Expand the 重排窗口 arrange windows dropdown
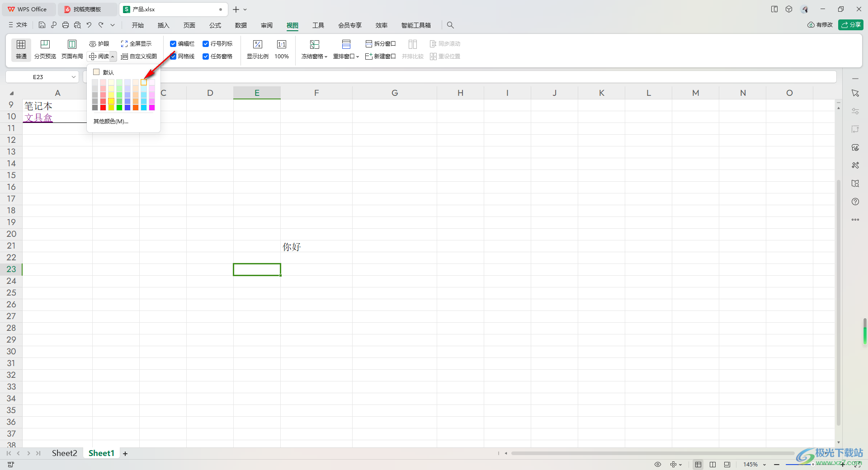 point(358,57)
